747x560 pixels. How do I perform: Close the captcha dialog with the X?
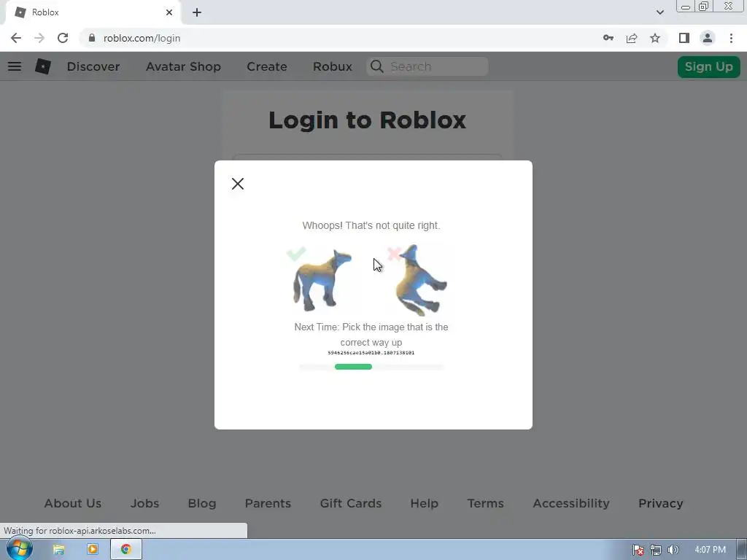tap(238, 184)
